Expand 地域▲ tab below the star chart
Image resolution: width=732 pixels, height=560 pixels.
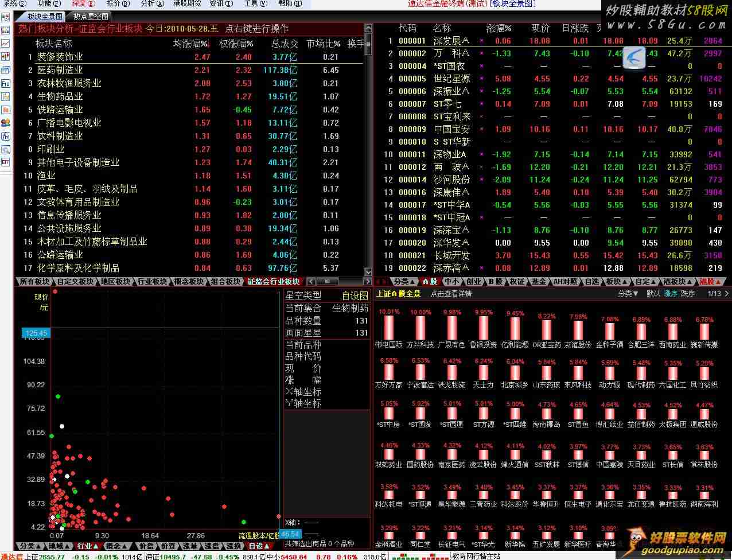click(59, 546)
